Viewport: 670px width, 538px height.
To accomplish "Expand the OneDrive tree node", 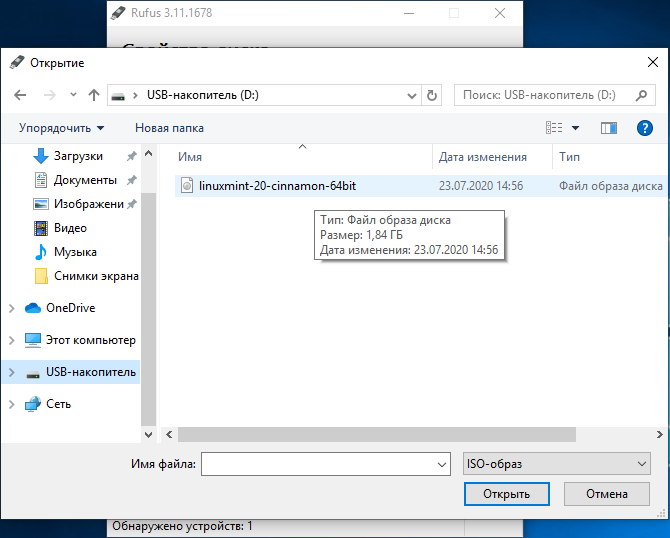I will [12, 308].
